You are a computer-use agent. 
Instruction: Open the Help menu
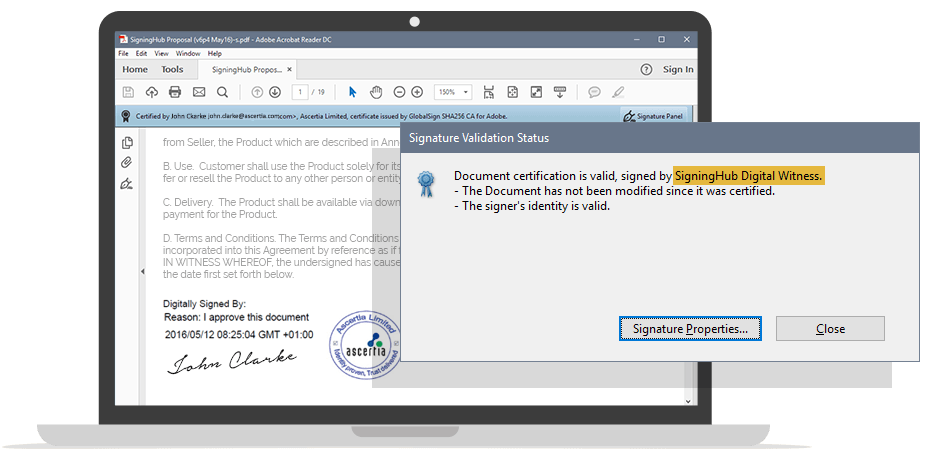215,53
